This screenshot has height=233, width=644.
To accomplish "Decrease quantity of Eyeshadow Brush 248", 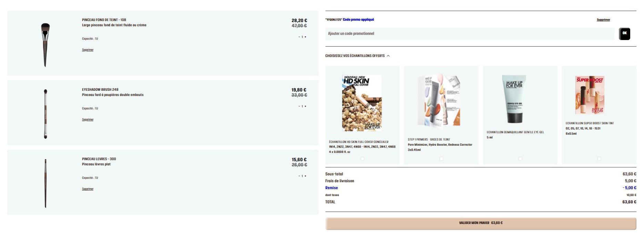I will tap(299, 106).
